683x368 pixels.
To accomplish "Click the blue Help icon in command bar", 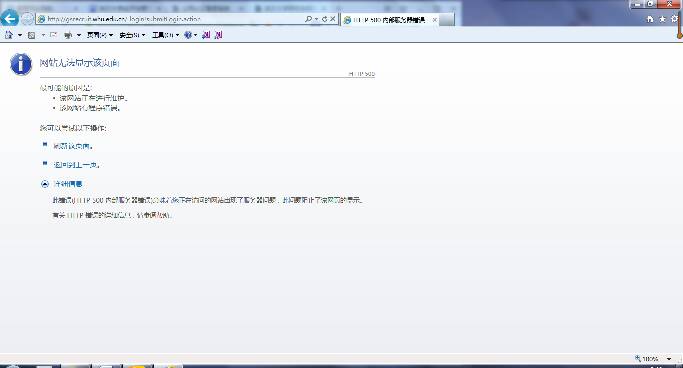I will tap(188, 35).
